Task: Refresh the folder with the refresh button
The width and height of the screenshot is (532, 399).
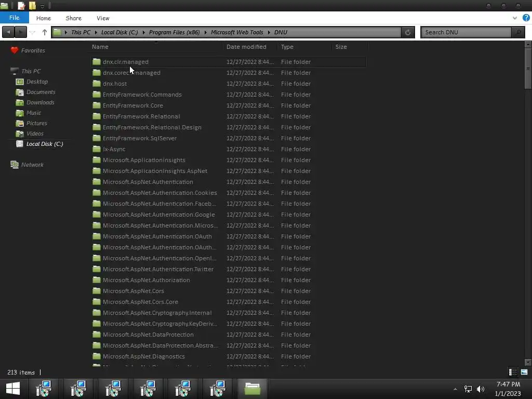Action: click(x=408, y=32)
